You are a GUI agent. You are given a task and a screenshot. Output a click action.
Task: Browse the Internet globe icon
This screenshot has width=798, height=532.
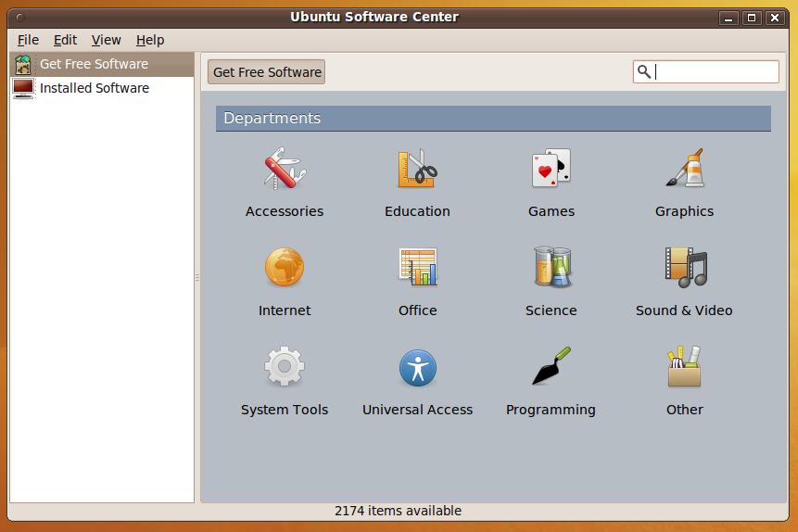[284, 269]
